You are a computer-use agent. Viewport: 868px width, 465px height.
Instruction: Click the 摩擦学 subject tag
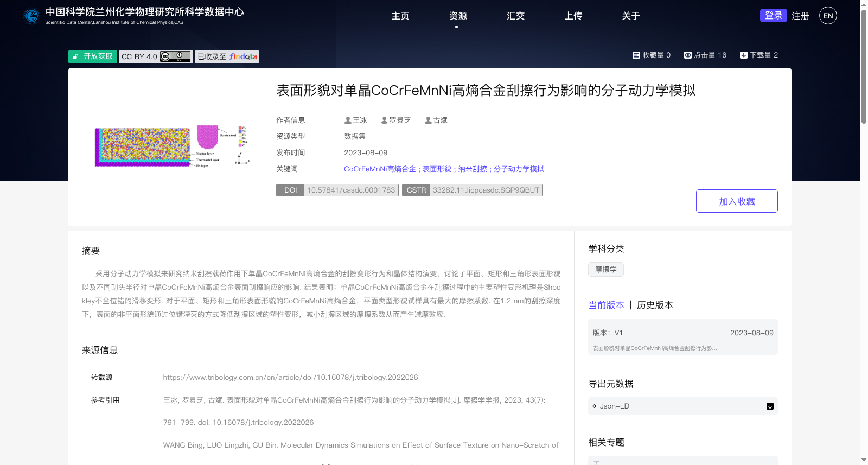(x=606, y=269)
